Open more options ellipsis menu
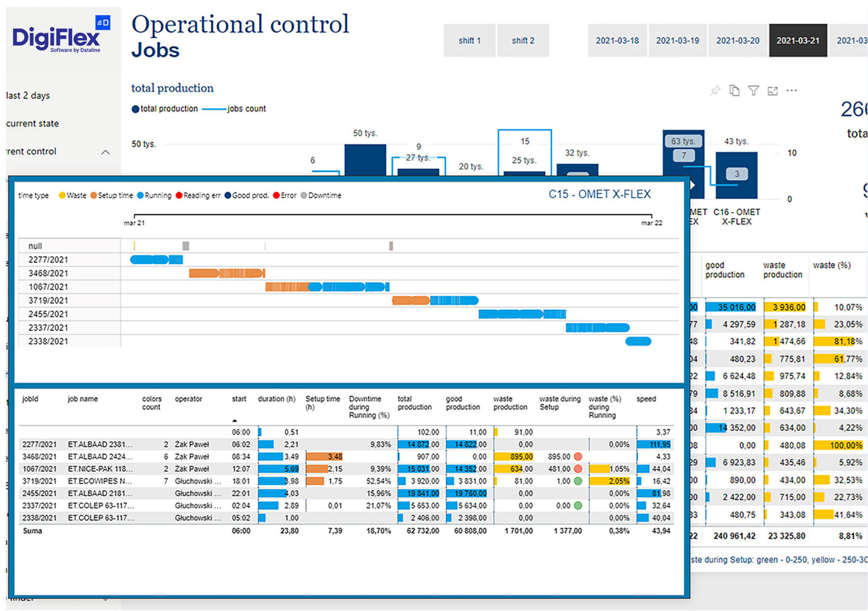 tap(792, 91)
